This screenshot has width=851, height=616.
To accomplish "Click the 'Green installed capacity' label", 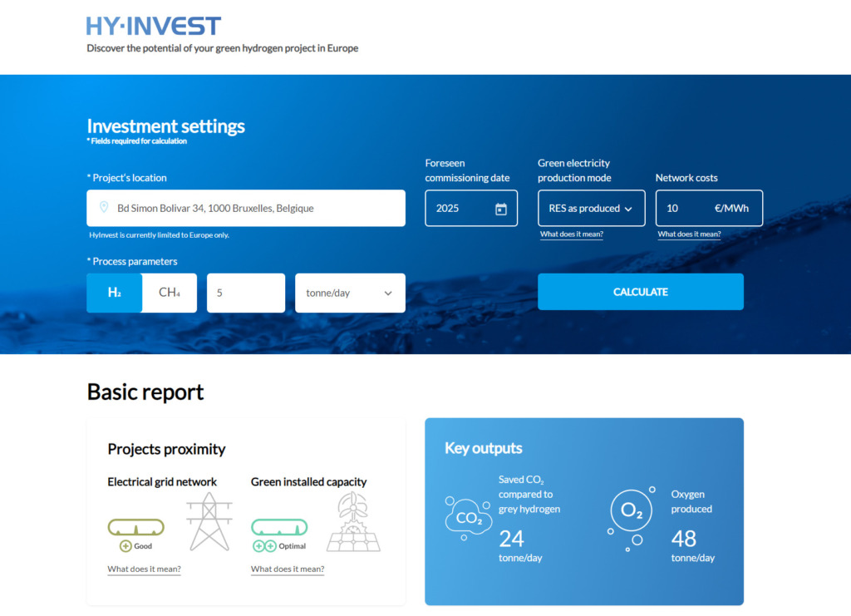I will pos(308,482).
